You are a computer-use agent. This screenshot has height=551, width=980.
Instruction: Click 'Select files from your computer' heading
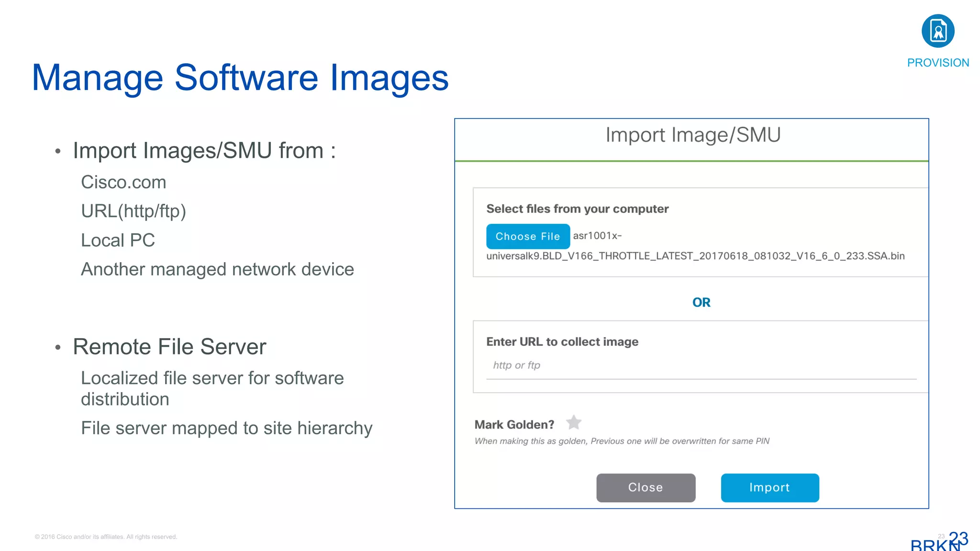point(577,209)
